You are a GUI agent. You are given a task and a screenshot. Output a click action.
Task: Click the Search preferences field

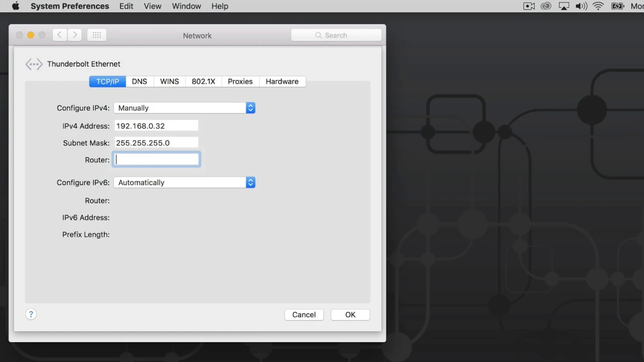336,35
